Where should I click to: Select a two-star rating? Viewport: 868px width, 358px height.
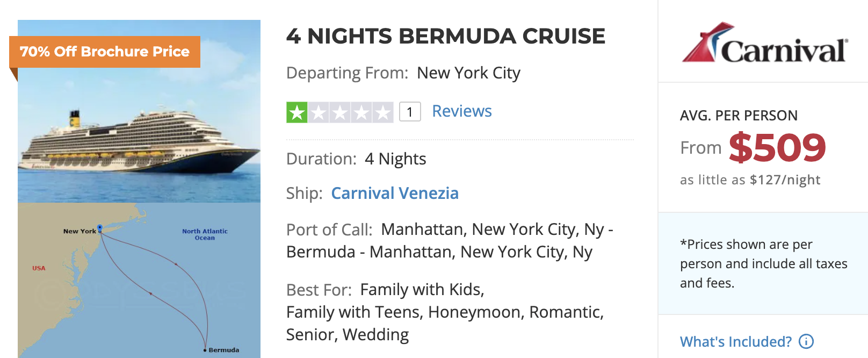tap(317, 113)
